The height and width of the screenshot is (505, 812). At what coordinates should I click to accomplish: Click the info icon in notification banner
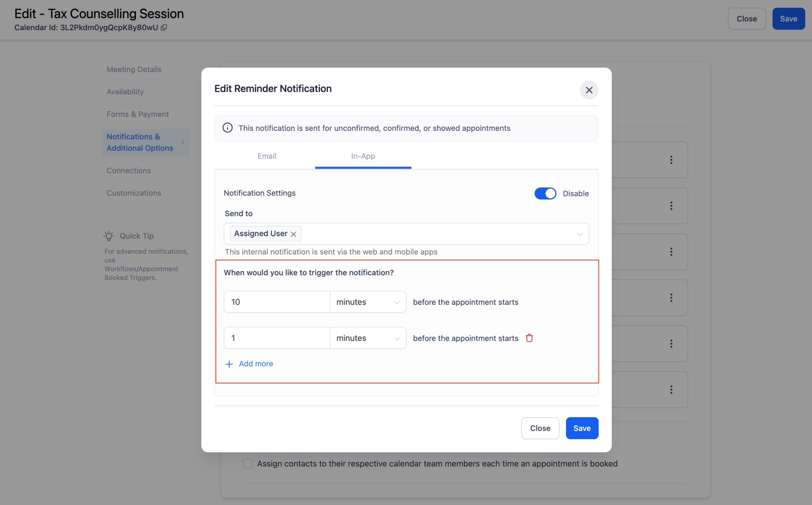[x=227, y=128]
